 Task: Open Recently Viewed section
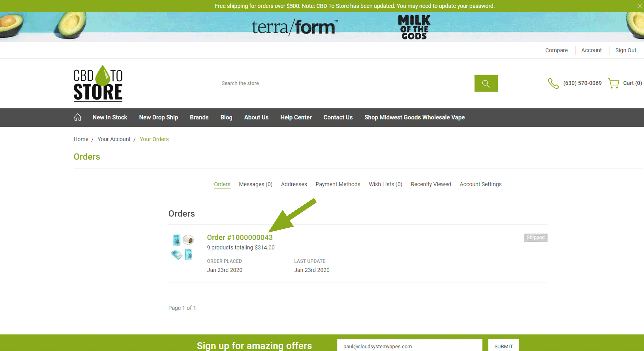pos(431,184)
